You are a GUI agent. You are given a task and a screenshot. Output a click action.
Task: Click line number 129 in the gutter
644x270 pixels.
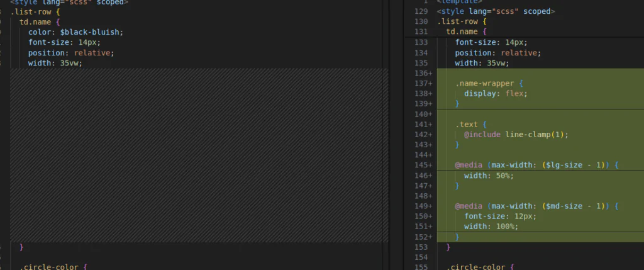pos(422,11)
